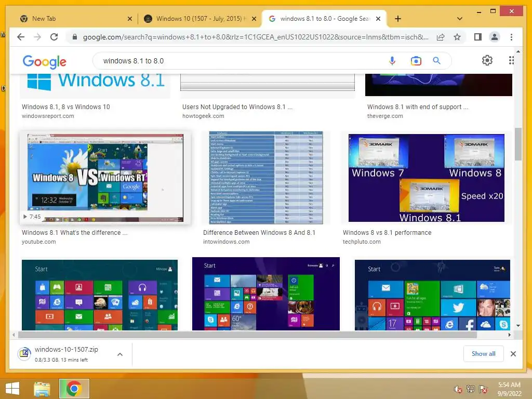Viewport: 532px width, 399px height.
Task: Expand download options for windows-10-1507.zip
Action: pyautogui.click(x=120, y=354)
